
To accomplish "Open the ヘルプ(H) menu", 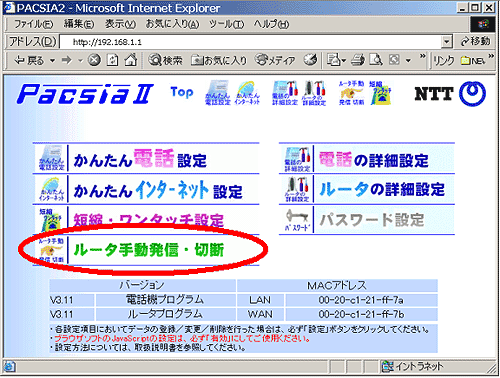I will click(x=271, y=24).
